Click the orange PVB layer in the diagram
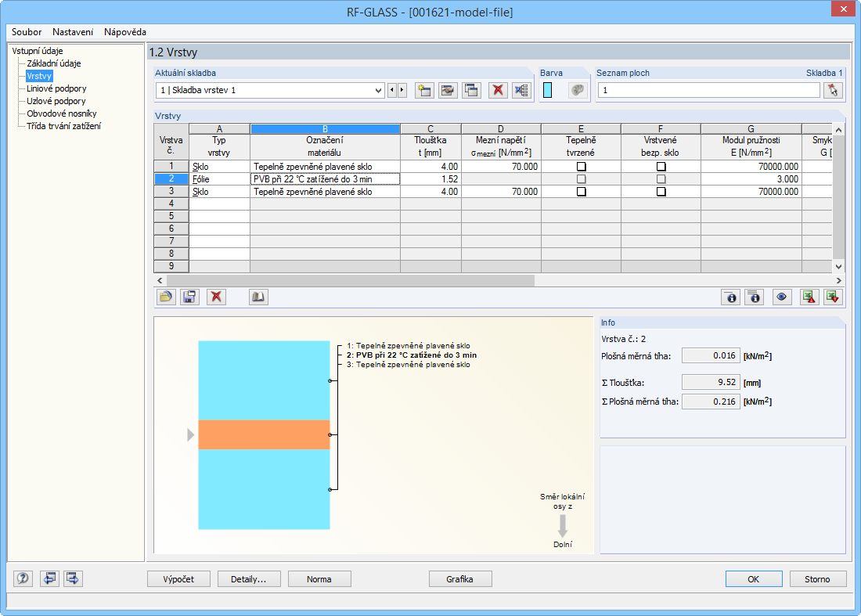Screen dimensions: 861x616 (x=264, y=435)
